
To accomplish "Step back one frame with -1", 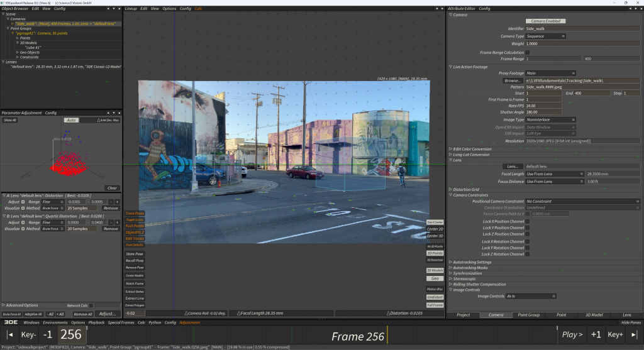I will coord(48,335).
